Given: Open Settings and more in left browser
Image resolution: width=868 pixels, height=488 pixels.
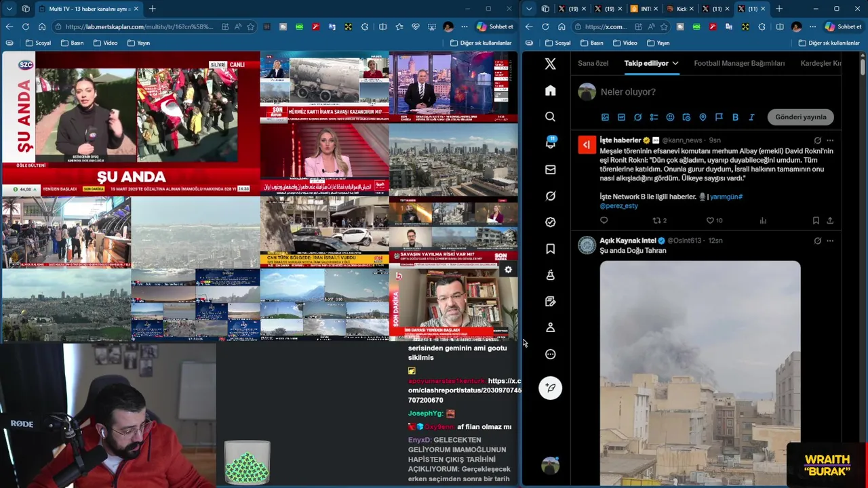Looking at the screenshot, I should (465, 26).
